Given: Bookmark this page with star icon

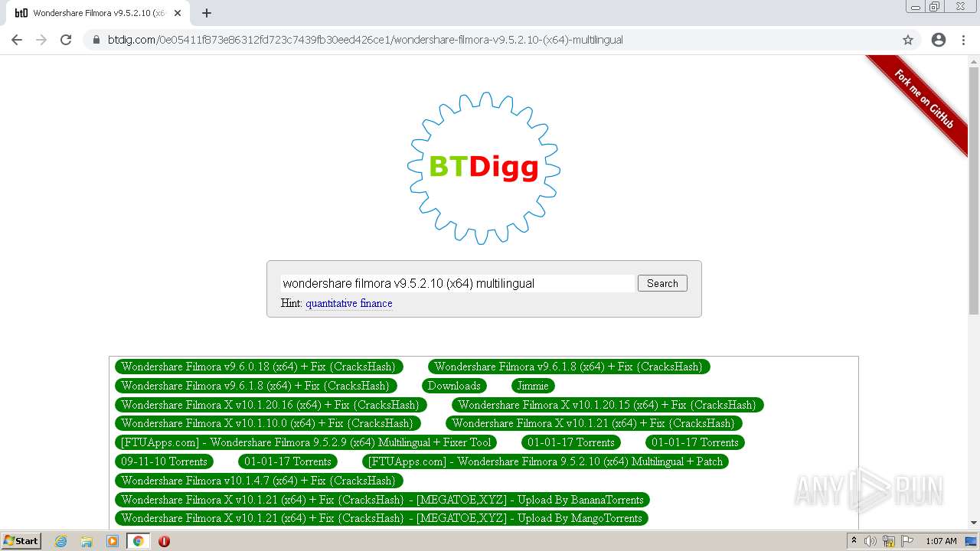Looking at the screenshot, I should click(908, 40).
